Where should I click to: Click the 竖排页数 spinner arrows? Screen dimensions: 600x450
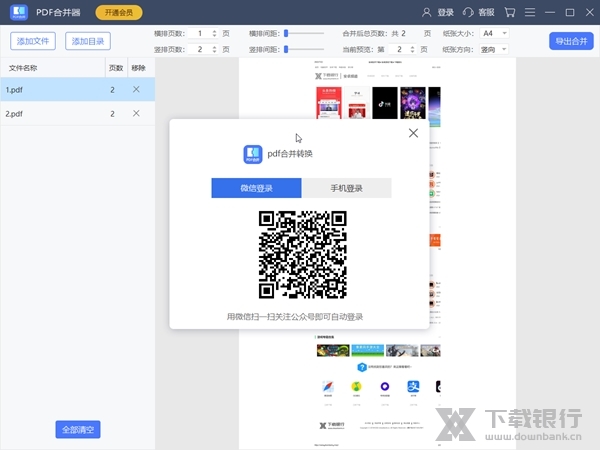point(214,49)
